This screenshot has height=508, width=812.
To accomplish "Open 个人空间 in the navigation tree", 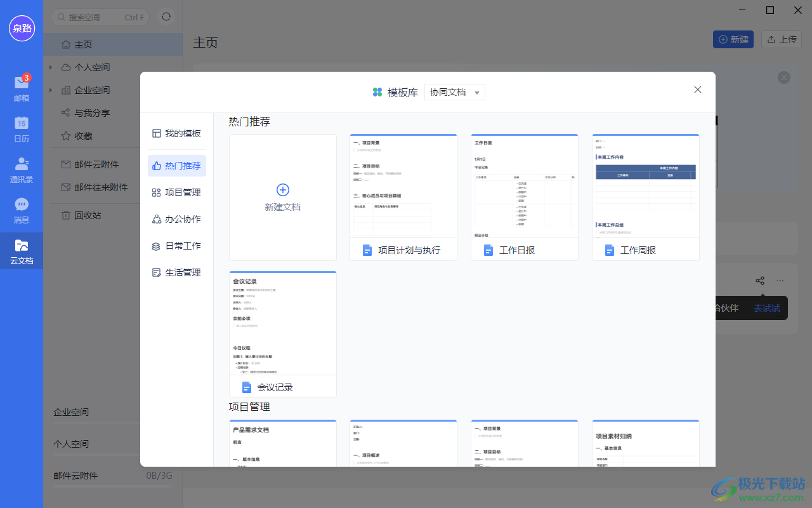I will coord(92,67).
